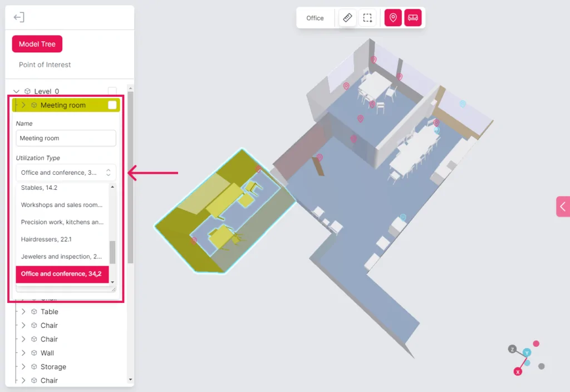Choose Workshops and sales room option
The image size is (570, 392).
(x=62, y=205)
